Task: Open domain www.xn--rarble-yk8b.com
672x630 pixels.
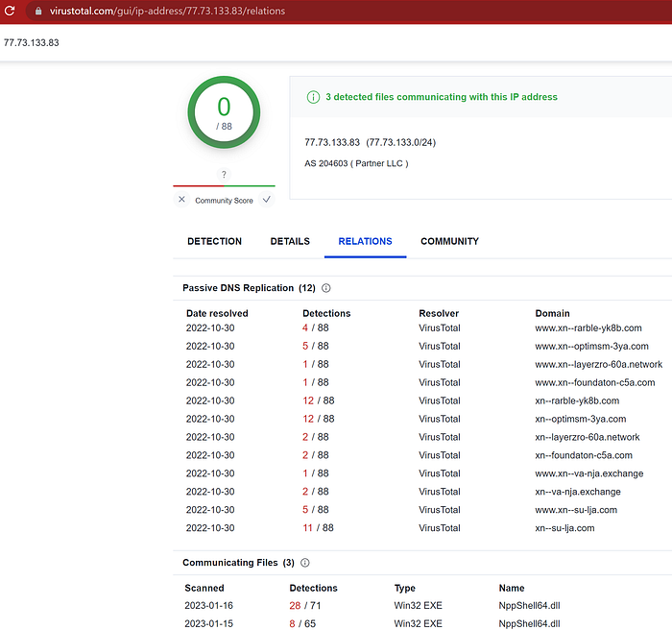Action: [588, 328]
